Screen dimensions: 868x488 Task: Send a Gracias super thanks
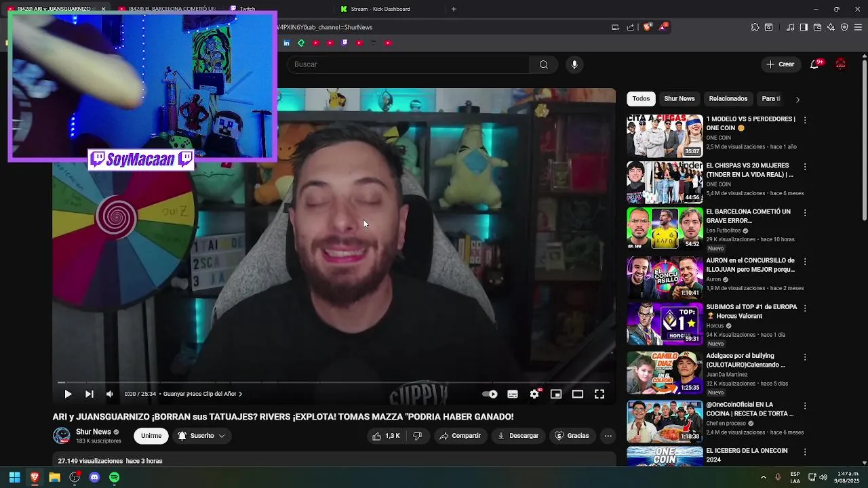[x=572, y=436]
